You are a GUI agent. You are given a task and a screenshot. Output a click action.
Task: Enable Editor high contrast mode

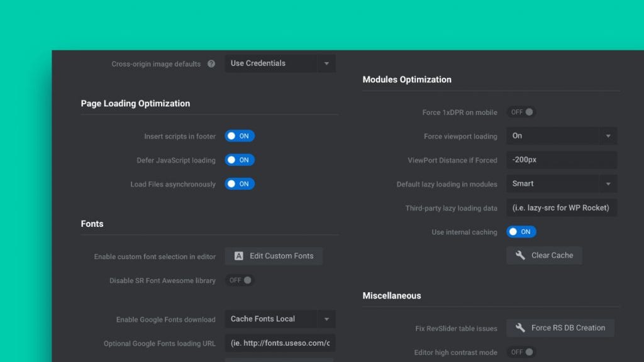pos(521,352)
